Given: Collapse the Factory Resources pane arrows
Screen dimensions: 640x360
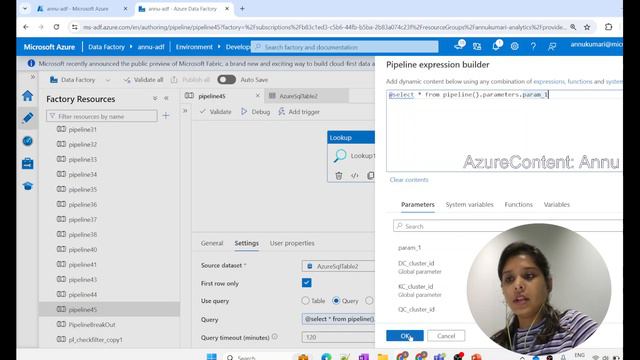Looking at the screenshot, I should [x=166, y=98].
